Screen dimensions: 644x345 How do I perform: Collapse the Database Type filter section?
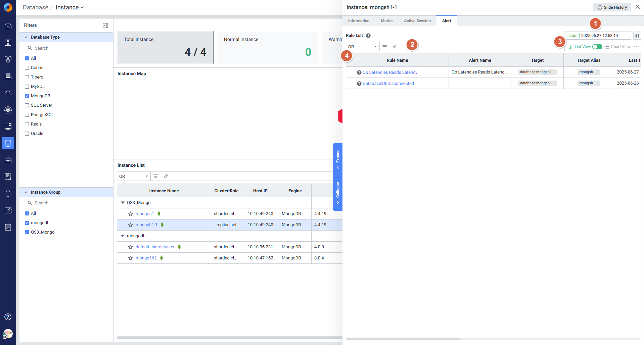click(26, 37)
